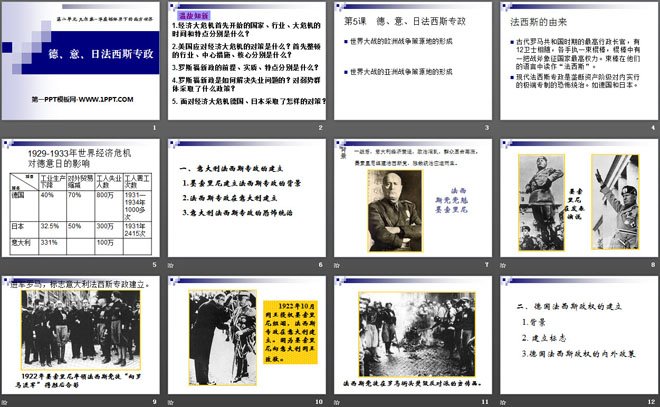This screenshot has width=660, height=407.
Task: Click slide number label 9
Action: [154, 402]
